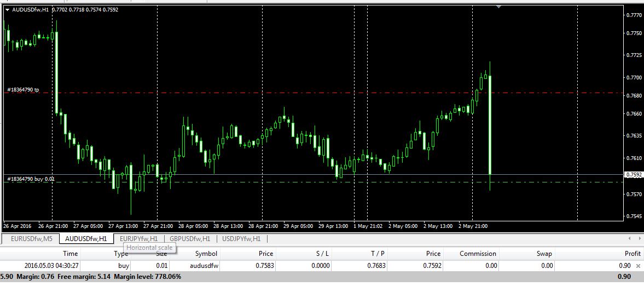The image size is (644, 286).
Task: Click the '27 Apr 13:00' time axis label
Action: 123,226
